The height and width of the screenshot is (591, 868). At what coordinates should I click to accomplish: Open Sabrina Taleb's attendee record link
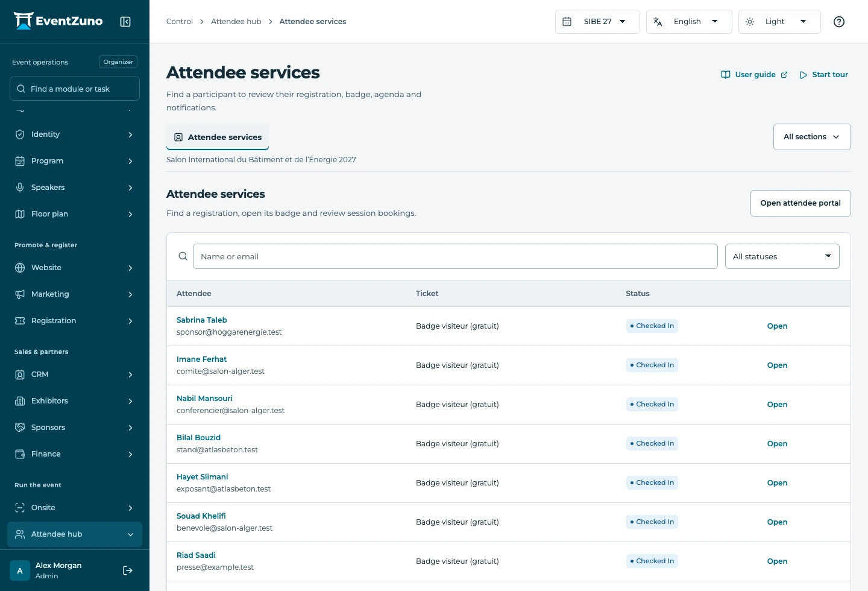[202, 320]
